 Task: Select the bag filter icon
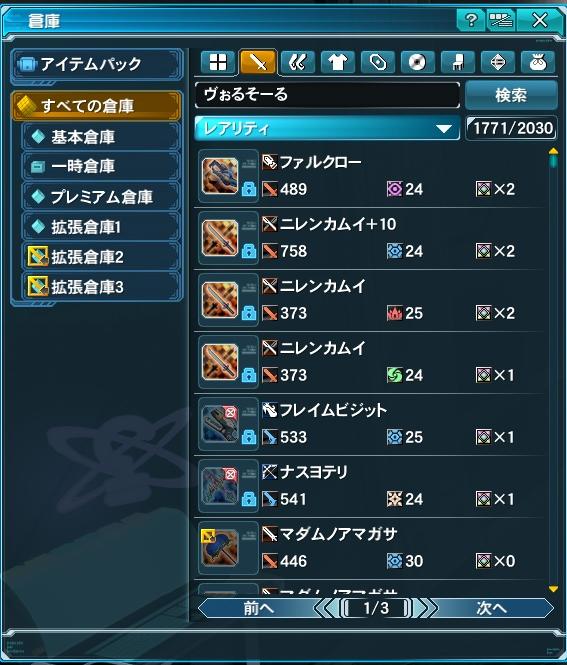click(x=538, y=63)
